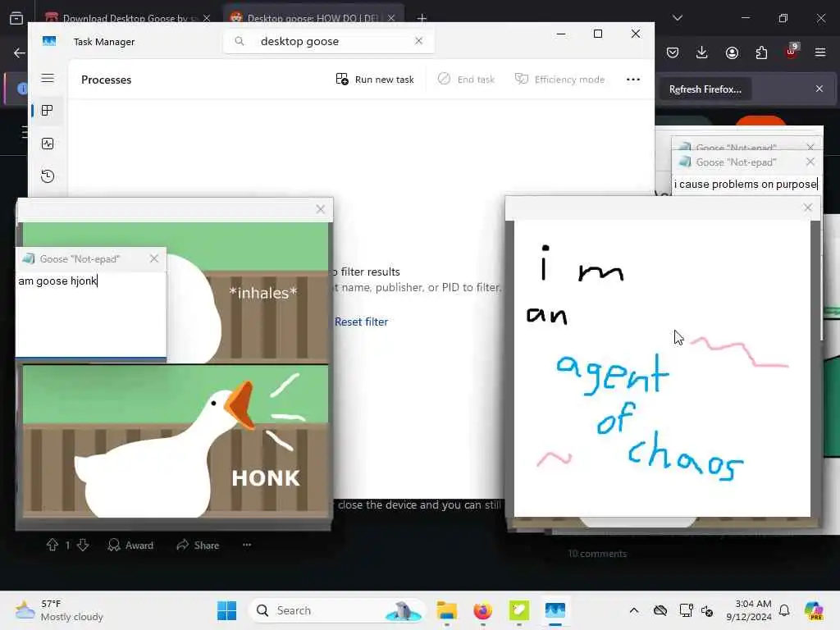Open the notifications bell icon
840x630 pixels.
(x=784, y=610)
